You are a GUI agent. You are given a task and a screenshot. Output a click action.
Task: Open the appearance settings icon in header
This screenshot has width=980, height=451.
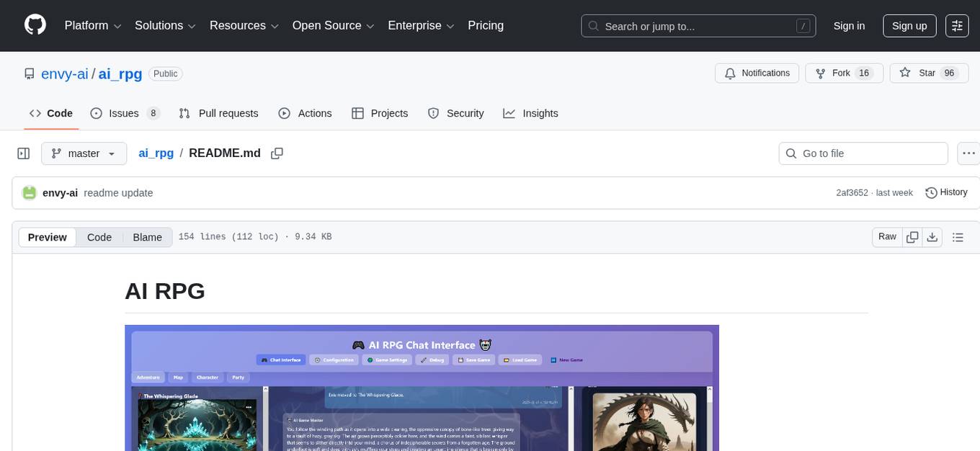(957, 26)
